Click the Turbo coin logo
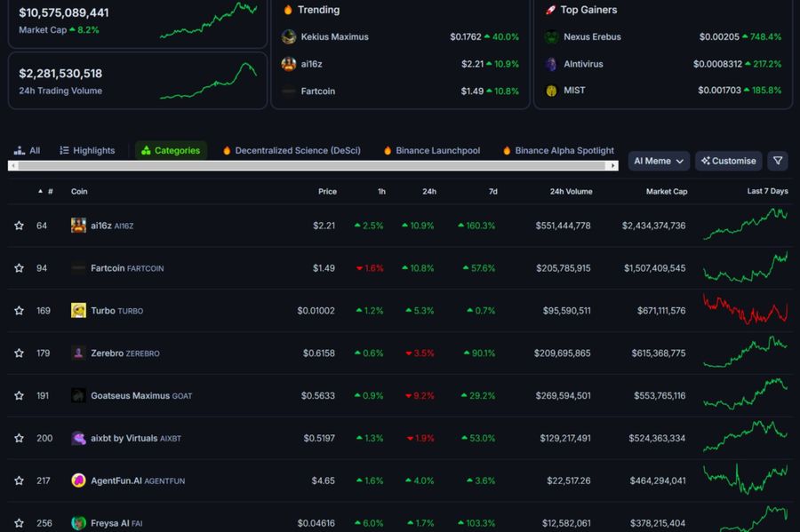This screenshot has height=532, width=800. [x=78, y=310]
